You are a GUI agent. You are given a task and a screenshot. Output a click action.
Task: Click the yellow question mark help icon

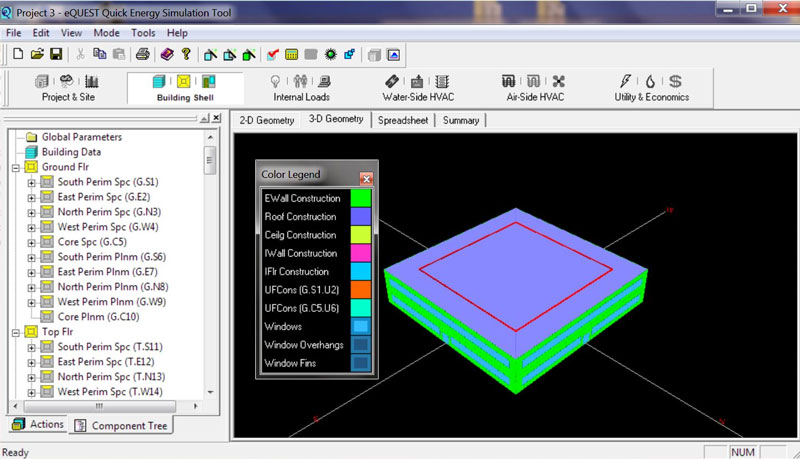tap(186, 54)
